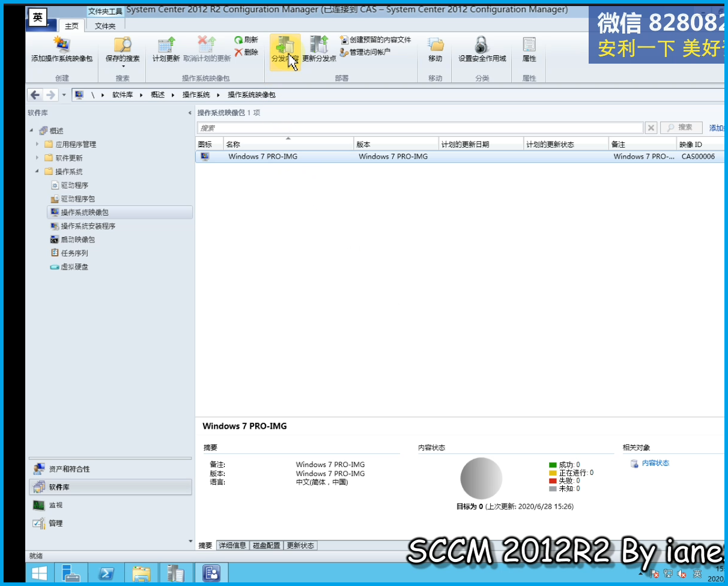The image size is (728, 586).
Task: Collapse 操作系统 tree node
Action: 37,172
